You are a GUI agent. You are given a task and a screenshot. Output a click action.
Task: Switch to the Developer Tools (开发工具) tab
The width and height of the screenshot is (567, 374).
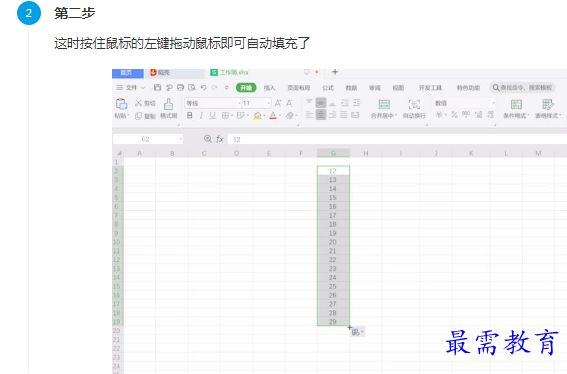[x=430, y=88]
